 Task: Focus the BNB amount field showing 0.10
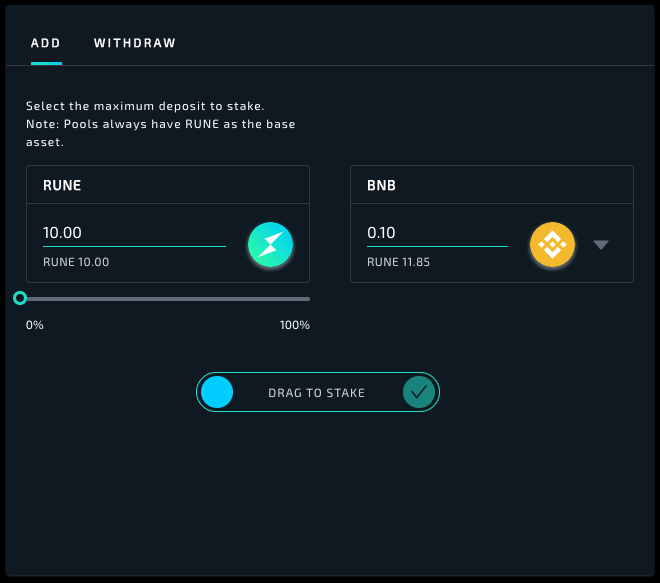pyautogui.click(x=437, y=233)
